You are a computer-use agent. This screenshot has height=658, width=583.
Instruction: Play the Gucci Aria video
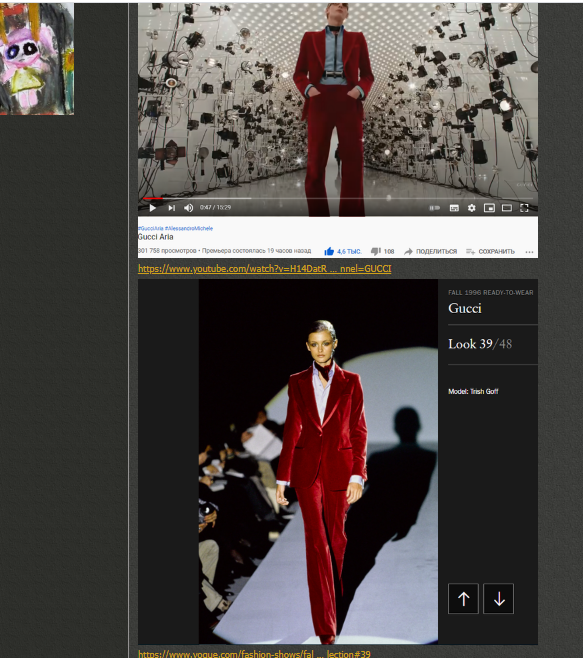tap(153, 208)
